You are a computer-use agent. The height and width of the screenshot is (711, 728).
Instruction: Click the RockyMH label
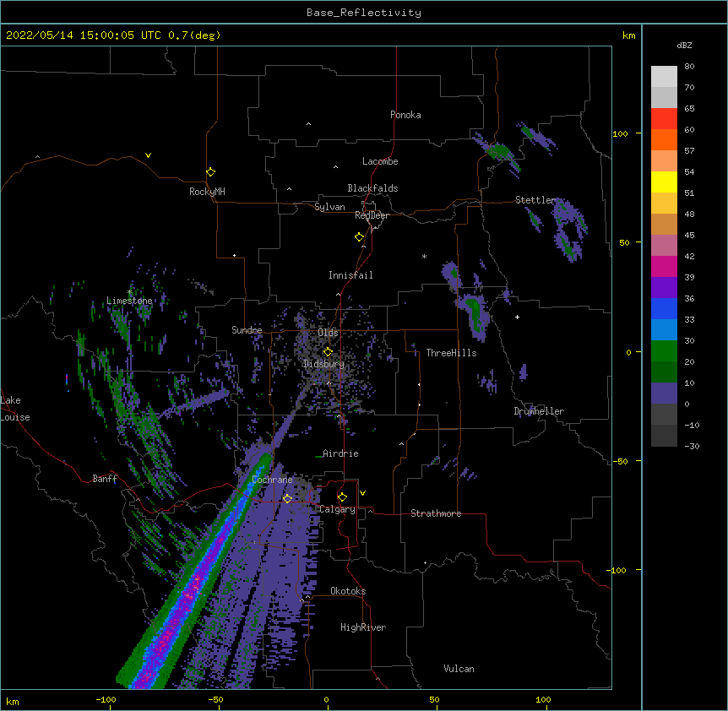pyautogui.click(x=207, y=192)
